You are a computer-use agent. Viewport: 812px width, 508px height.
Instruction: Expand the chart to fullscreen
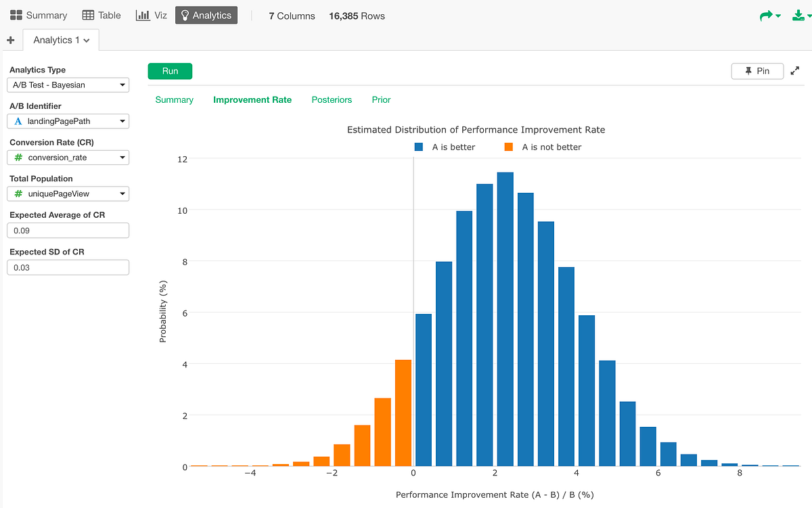pos(795,70)
